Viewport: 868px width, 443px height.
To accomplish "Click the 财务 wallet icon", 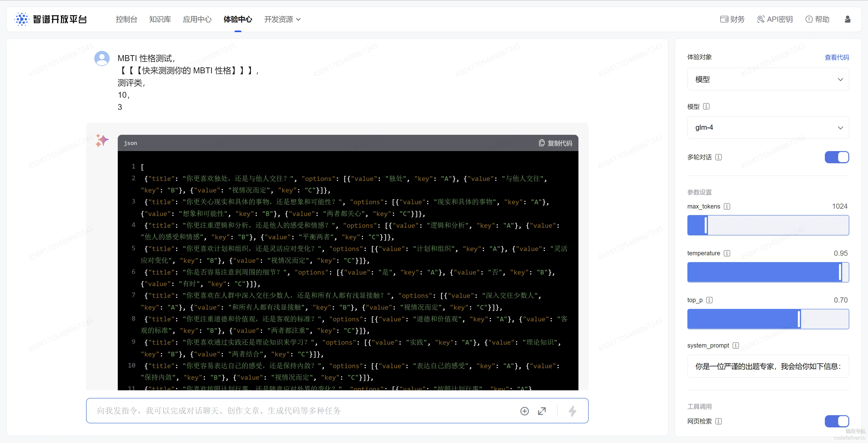I will [724, 19].
